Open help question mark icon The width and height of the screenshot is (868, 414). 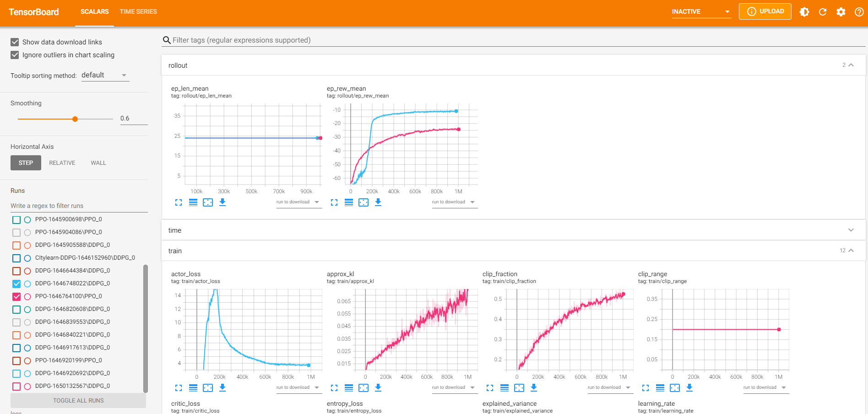[x=859, y=12]
